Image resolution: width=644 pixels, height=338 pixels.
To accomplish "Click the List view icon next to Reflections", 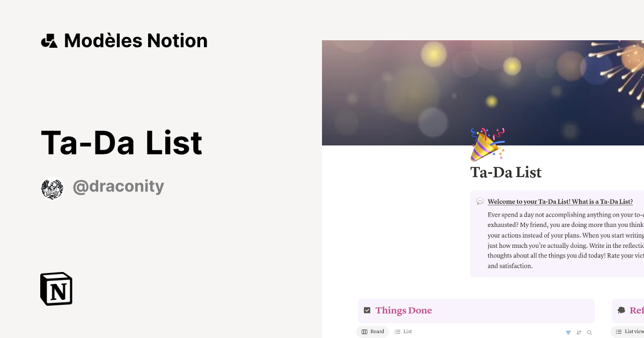I will click(x=618, y=331).
